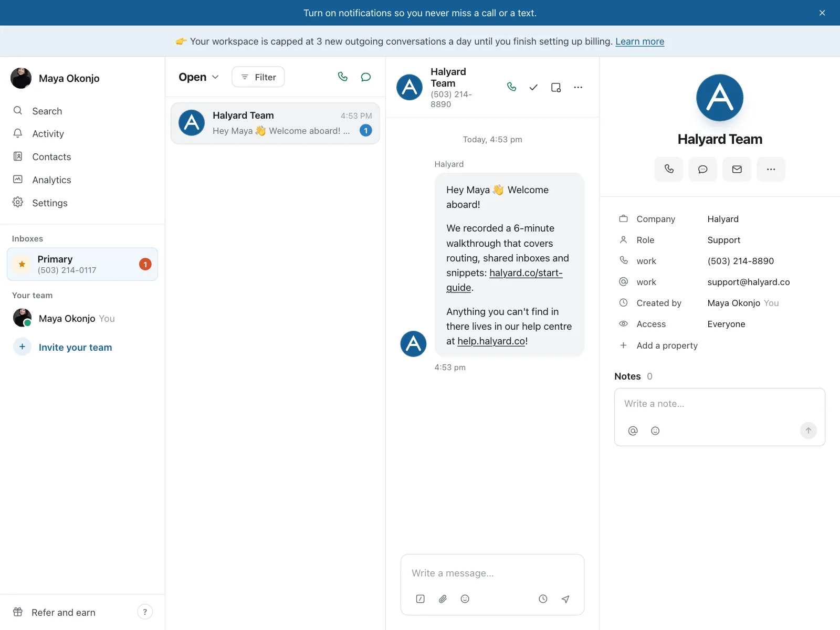
Task: Start a new message from the list header
Action: (x=366, y=77)
